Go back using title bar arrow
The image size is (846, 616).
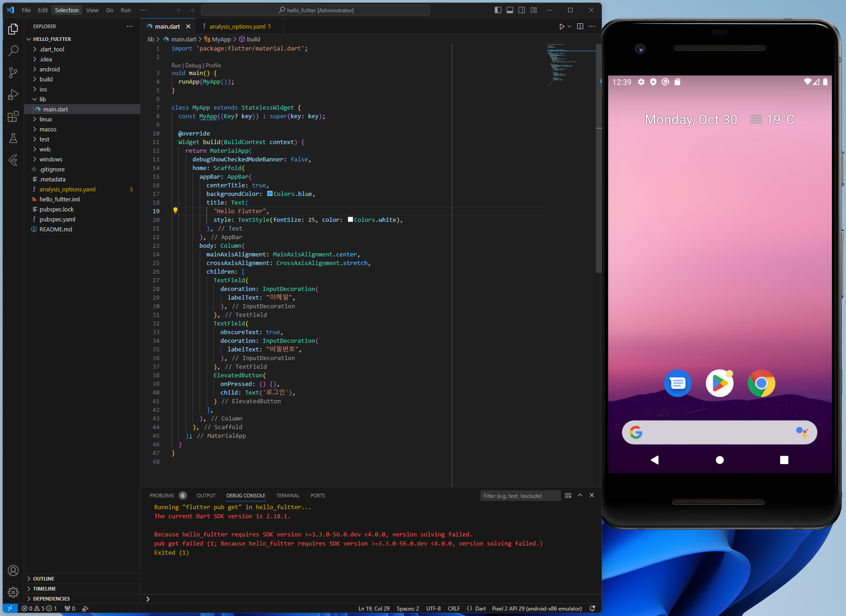click(180, 10)
